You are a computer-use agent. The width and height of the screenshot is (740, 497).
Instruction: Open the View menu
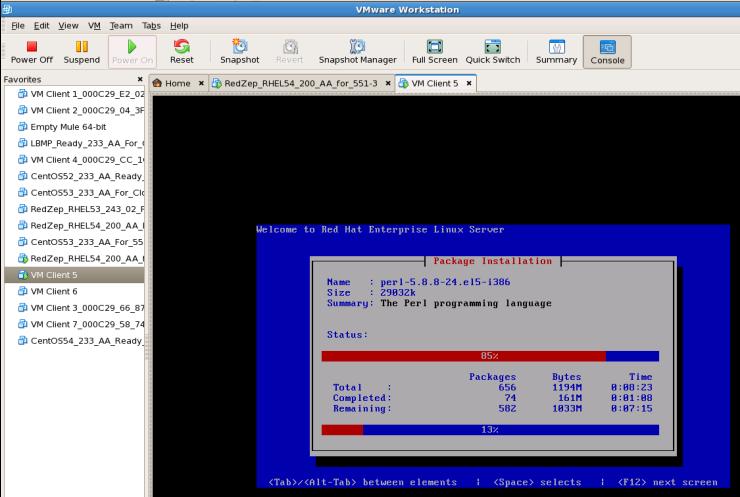pyautogui.click(x=68, y=25)
